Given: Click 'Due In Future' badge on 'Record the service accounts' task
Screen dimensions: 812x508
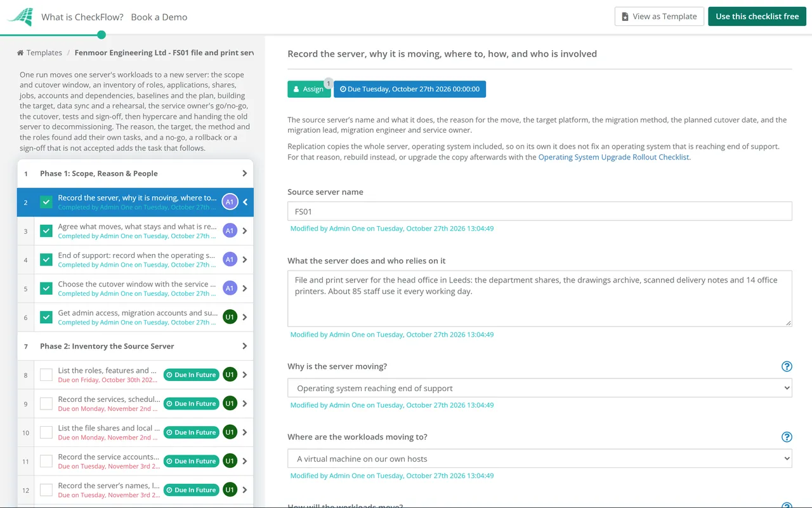Looking at the screenshot, I should coord(191,461).
